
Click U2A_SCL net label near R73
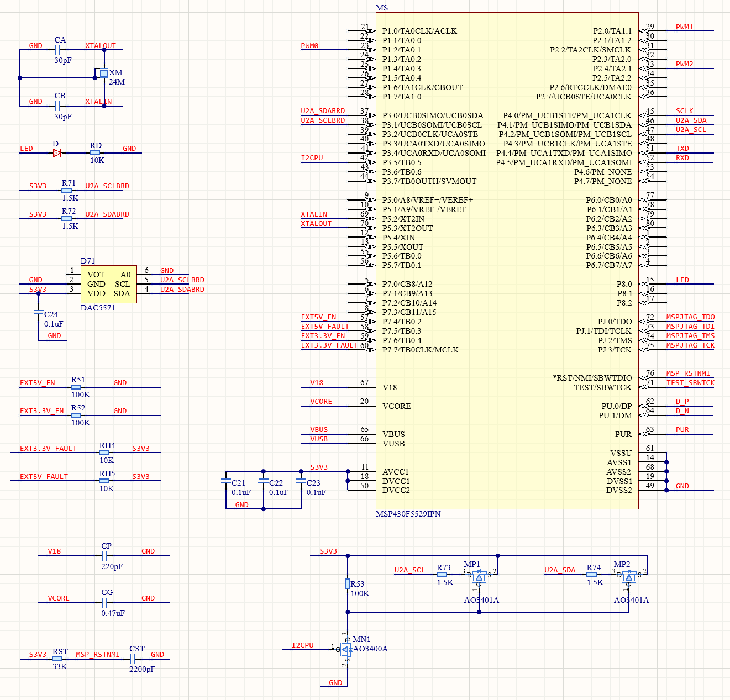409,570
